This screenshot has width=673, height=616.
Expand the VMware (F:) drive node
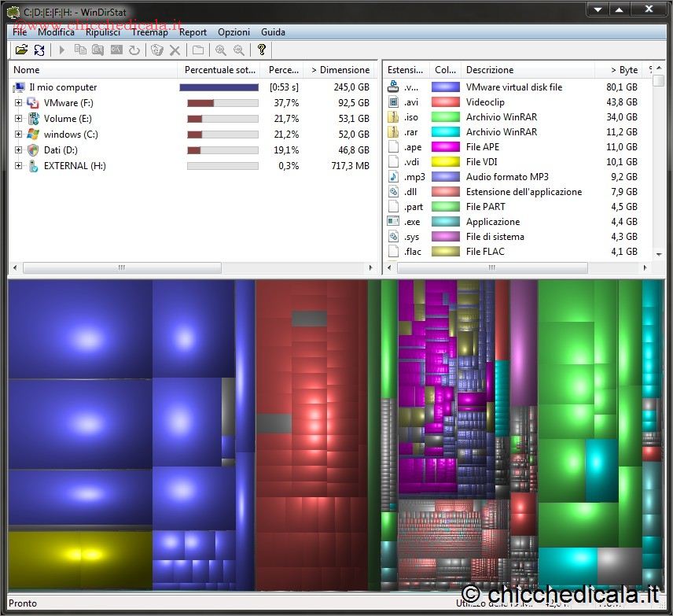coord(19,103)
